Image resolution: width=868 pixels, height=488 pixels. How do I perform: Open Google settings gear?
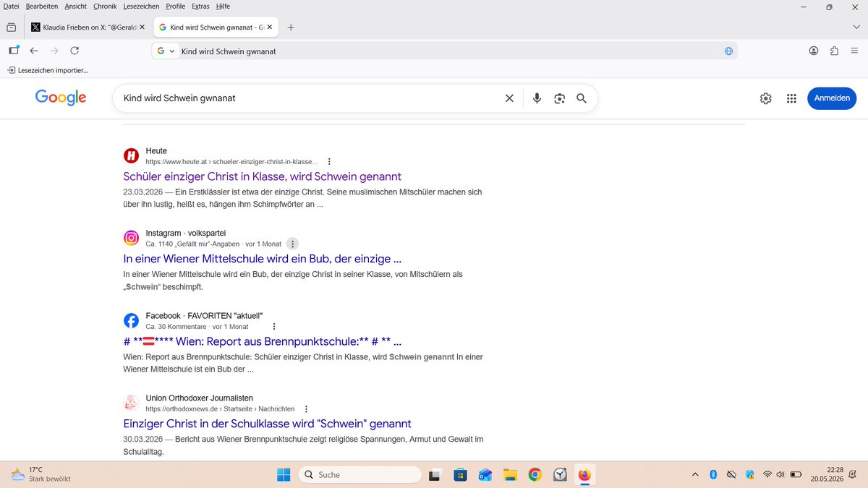point(766,98)
